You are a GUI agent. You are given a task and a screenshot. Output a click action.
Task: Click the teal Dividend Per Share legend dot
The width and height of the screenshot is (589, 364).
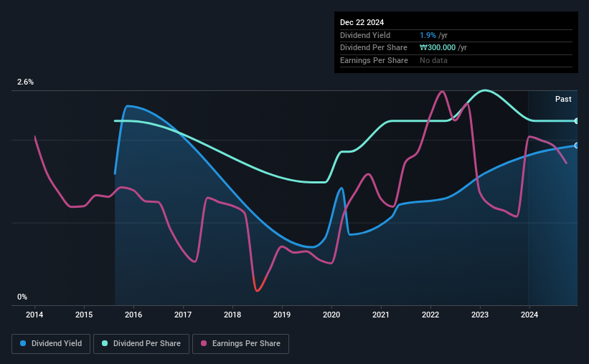click(x=105, y=343)
